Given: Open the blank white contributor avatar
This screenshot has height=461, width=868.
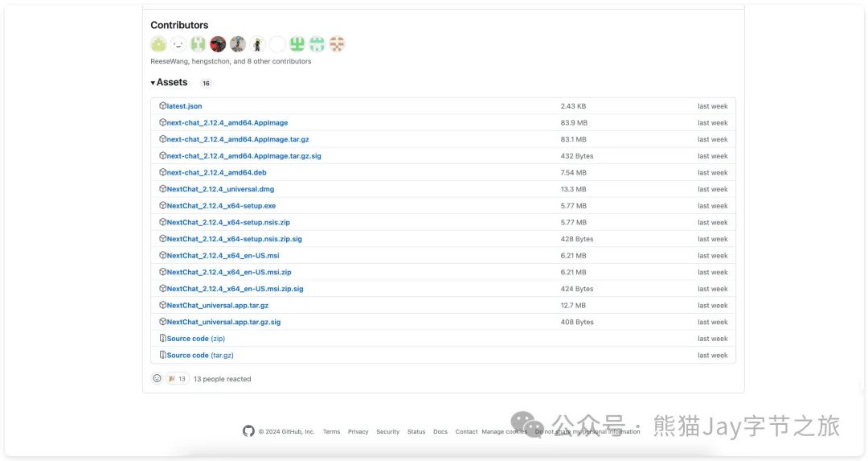Looking at the screenshot, I should pyautogui.click(x=277, y=44).
